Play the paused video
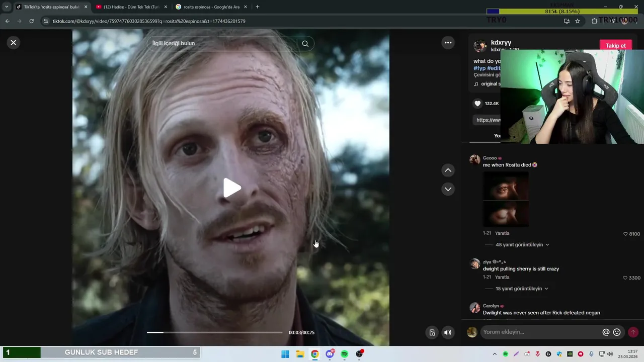This screenshot has width=644, height=362. point(231,188)
